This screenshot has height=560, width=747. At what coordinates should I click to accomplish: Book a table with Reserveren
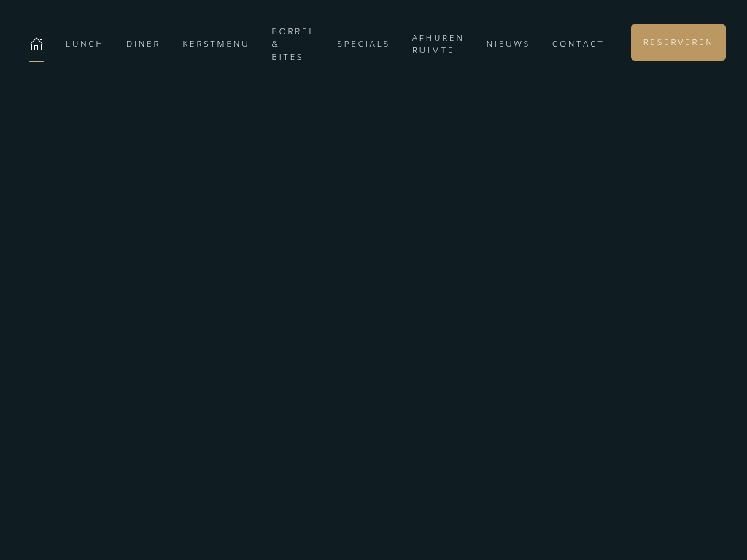click(678, 42)
